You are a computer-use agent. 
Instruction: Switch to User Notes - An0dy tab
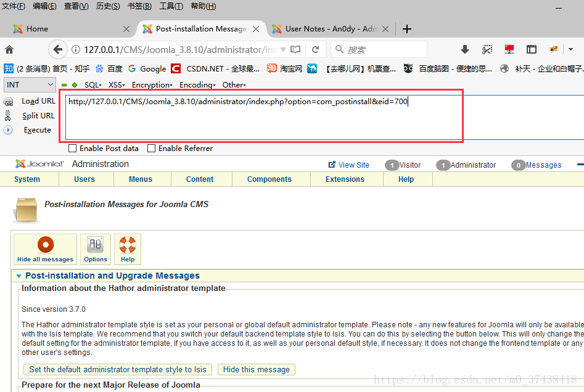(x=329, y=29)
